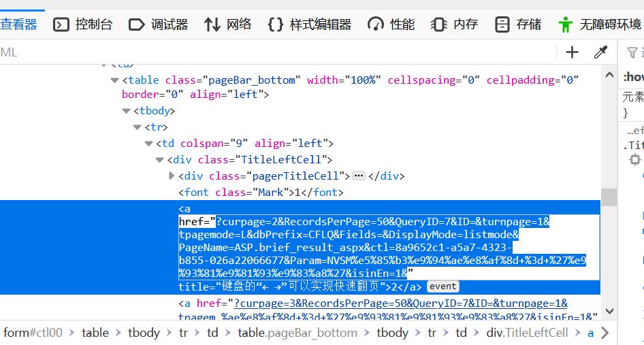The height and width of the screenshot is (345, 644).
Task: Collapse the div class TitleLeftCell node
Action: point(160,160)
